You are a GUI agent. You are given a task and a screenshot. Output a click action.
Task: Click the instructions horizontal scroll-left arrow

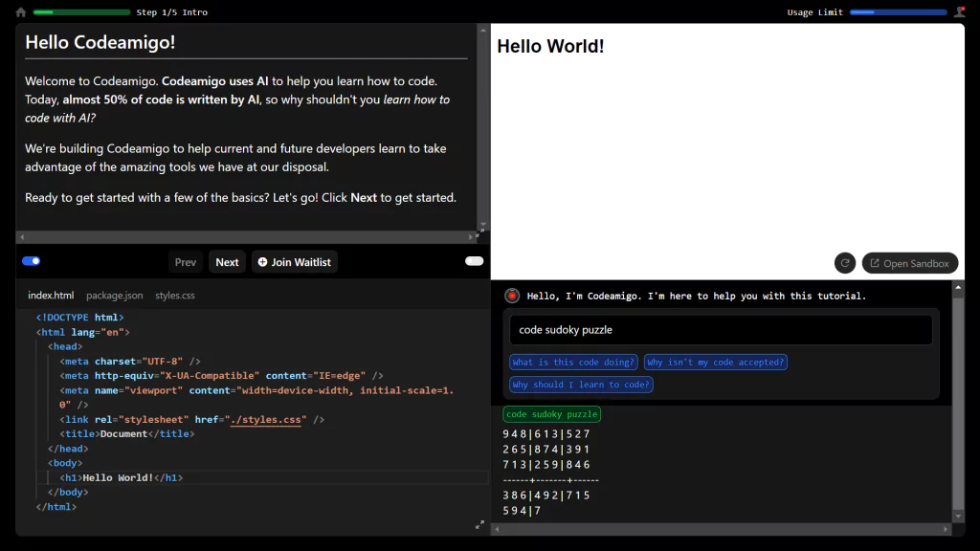23,237
